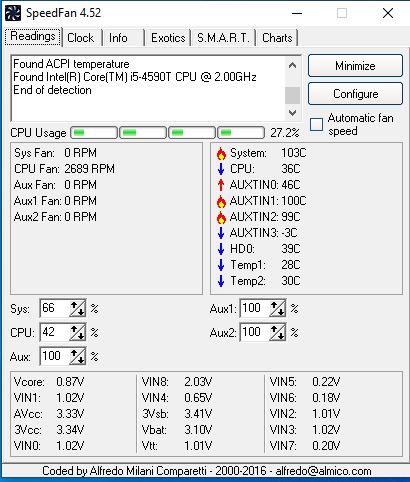
Task: Click the 27.2% CPU usage value
Action: coord(285,133)
